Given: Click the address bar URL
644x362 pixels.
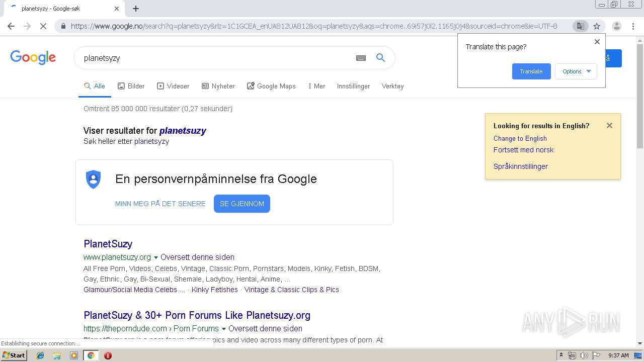Looking at the screenshot, I should pyautogui.click(x=314, y=26).
